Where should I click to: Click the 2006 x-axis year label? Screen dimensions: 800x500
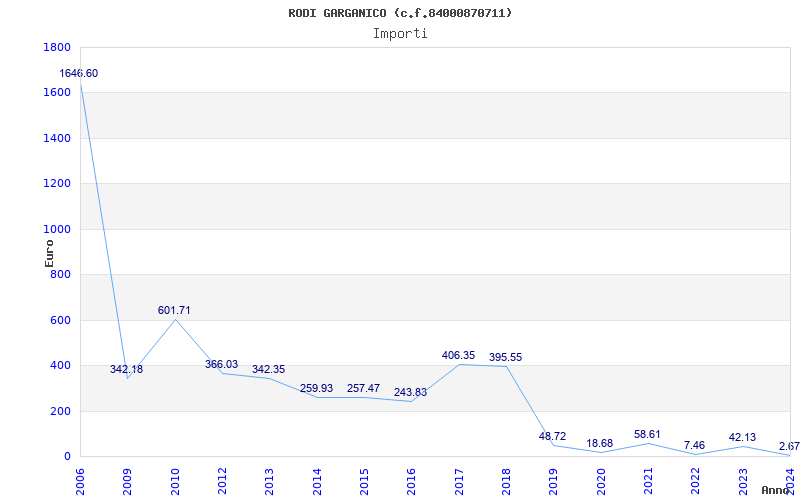coord(80,482)
